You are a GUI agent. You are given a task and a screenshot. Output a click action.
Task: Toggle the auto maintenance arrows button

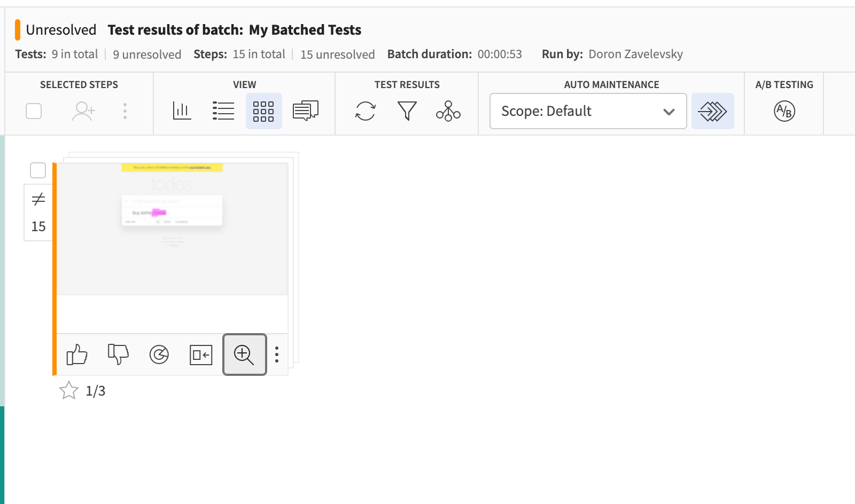[713, 111]
